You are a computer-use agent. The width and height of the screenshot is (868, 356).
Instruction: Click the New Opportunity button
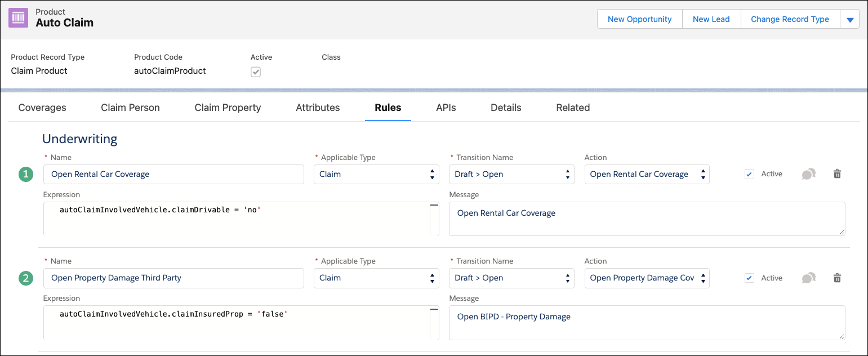point(639,19)
